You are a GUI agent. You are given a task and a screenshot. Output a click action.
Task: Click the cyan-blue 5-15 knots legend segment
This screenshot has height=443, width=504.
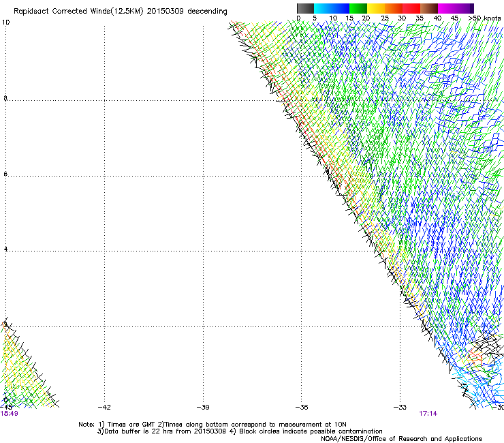tap(332, 8)
